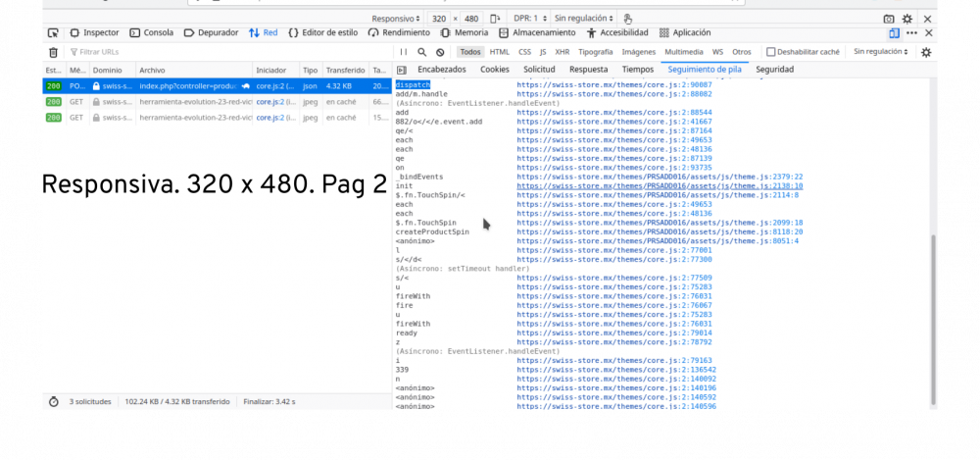Viewport: 980px width, 460px height.
Task: Filter requests by Otros
Action: 742,52
